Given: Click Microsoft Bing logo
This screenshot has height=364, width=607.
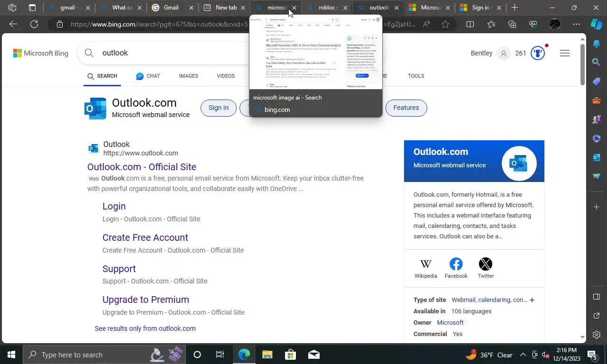Looking at the screenshot, I should click(41, 53).
